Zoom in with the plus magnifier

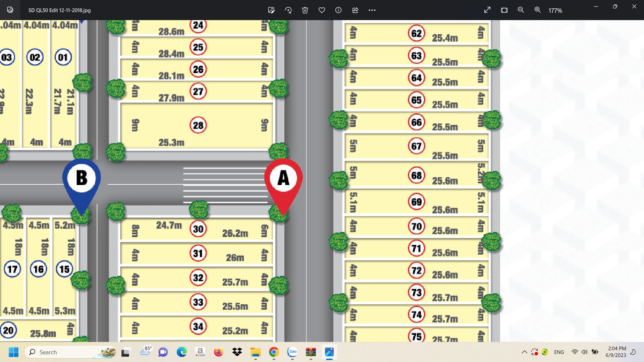click(x=538, y=10)
